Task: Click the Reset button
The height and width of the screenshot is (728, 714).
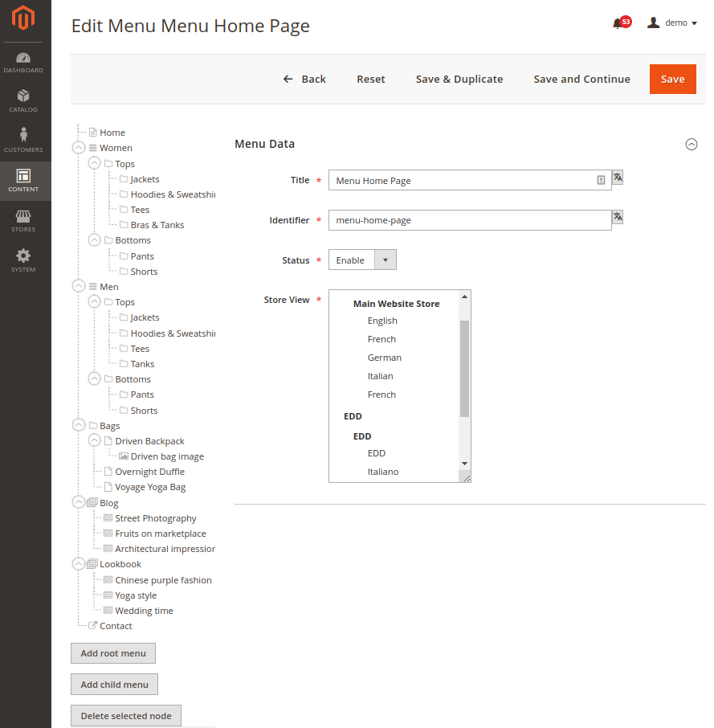Action: [371, 79]
